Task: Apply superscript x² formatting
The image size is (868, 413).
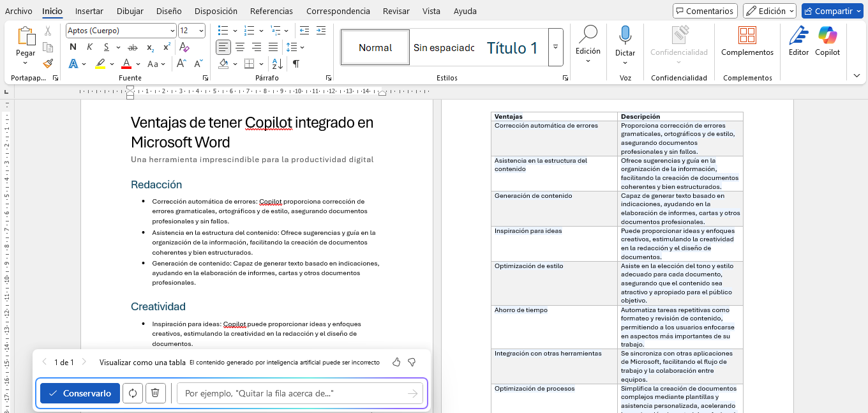Action: coord(167,47)
